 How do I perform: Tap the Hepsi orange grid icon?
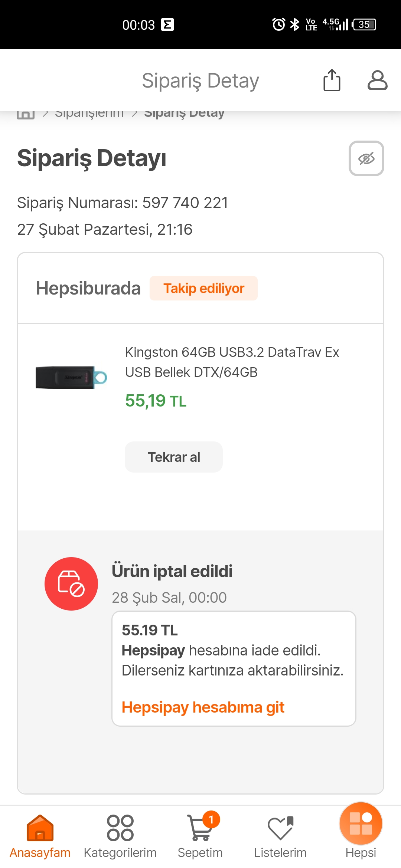tap(361, 824)
